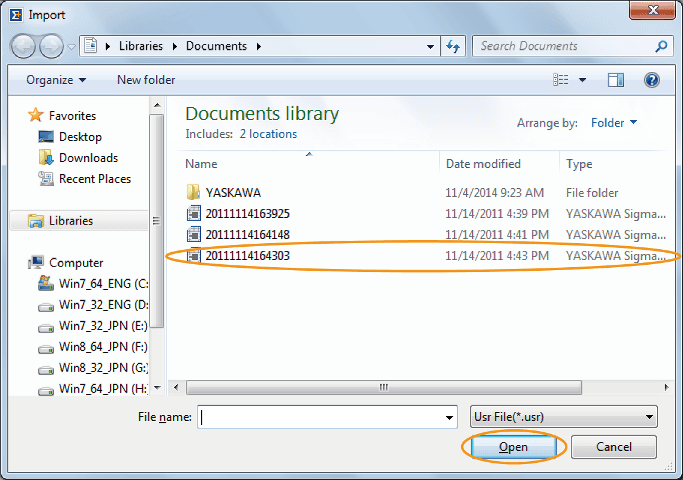Click the New folder button

pyautogui.click(x=146, y=80)
